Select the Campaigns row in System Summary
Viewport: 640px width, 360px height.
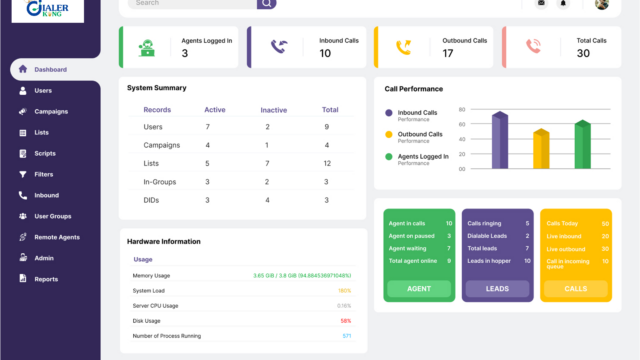[242, 145]
